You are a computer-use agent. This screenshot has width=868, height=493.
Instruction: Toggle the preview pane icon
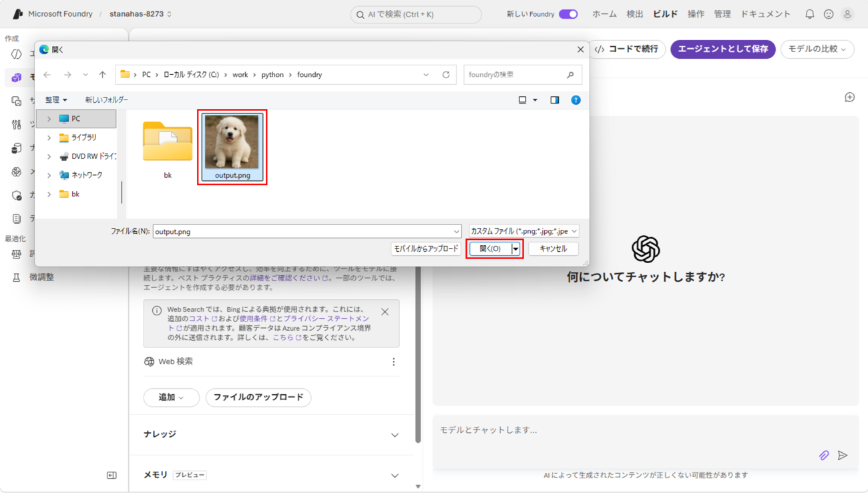click(554, 100)
